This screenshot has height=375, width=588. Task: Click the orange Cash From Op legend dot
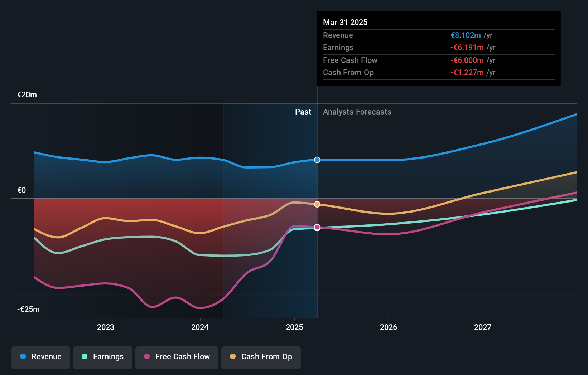click(x=233, y=356)
